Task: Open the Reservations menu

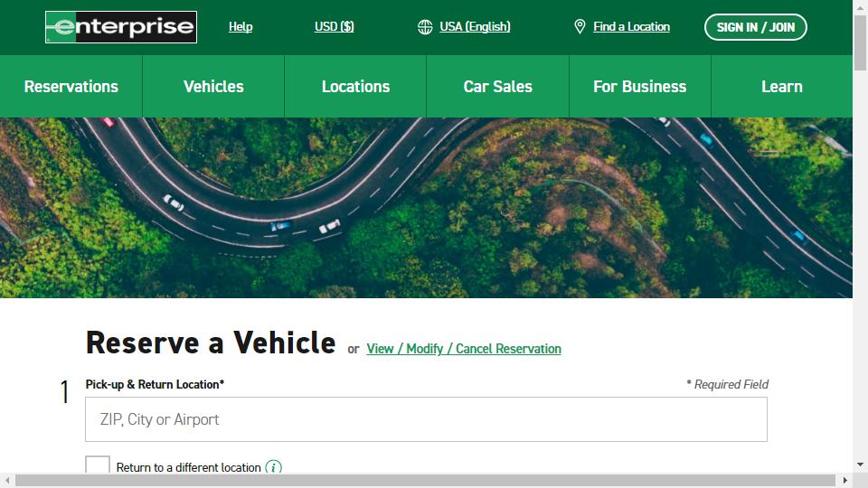Action: (x=71, y=87)
